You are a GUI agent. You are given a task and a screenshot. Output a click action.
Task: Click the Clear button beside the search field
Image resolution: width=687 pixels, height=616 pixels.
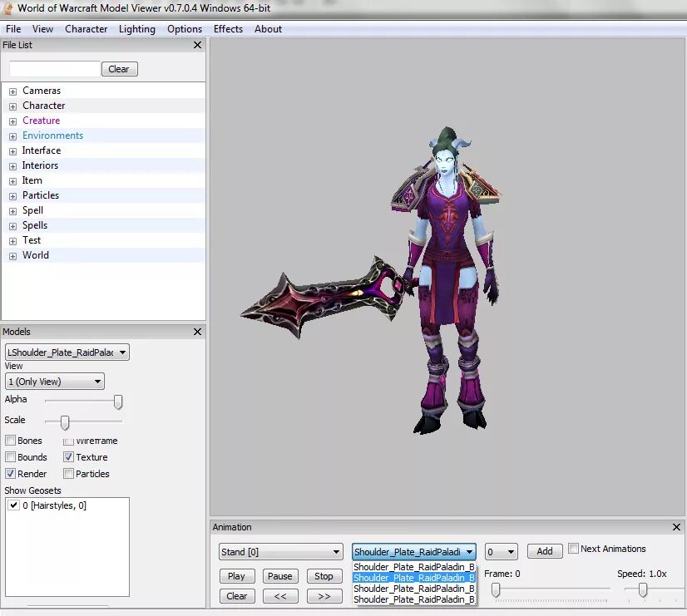tap(119, 69)
